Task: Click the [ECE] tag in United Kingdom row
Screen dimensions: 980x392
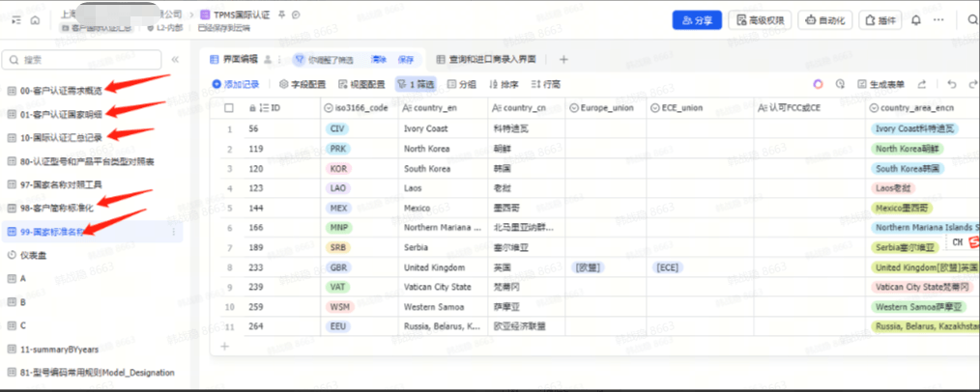Action: click(x=667, y=267)
